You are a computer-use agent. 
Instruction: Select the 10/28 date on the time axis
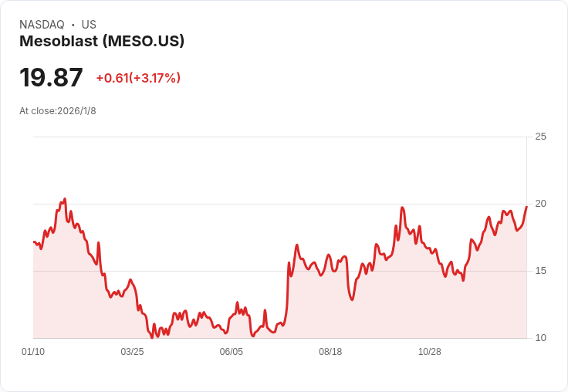(x=429, y=352)
